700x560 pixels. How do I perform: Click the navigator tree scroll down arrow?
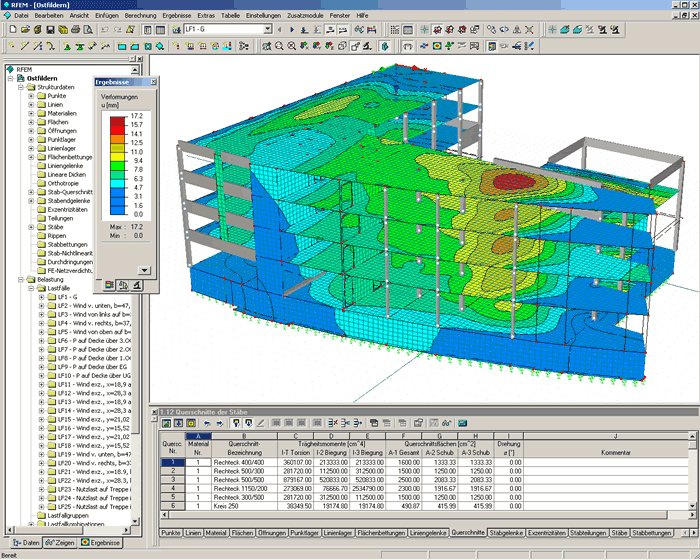[x=135, y=521]
